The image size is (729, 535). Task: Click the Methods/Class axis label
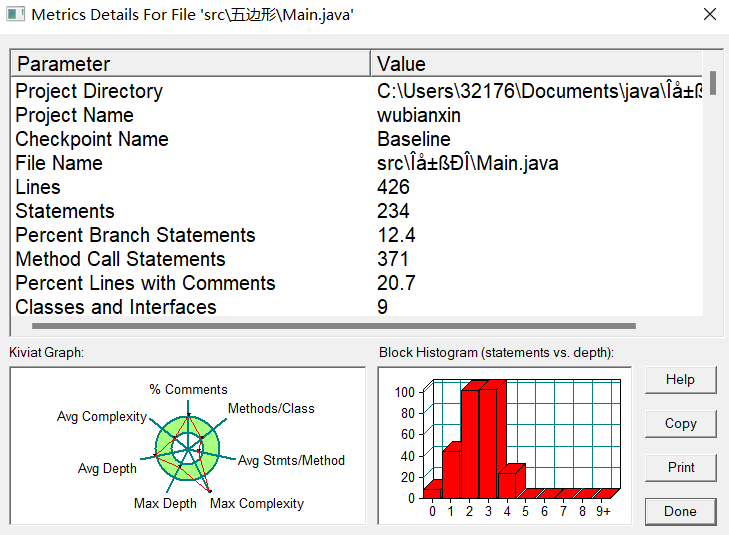coord(271,409)
